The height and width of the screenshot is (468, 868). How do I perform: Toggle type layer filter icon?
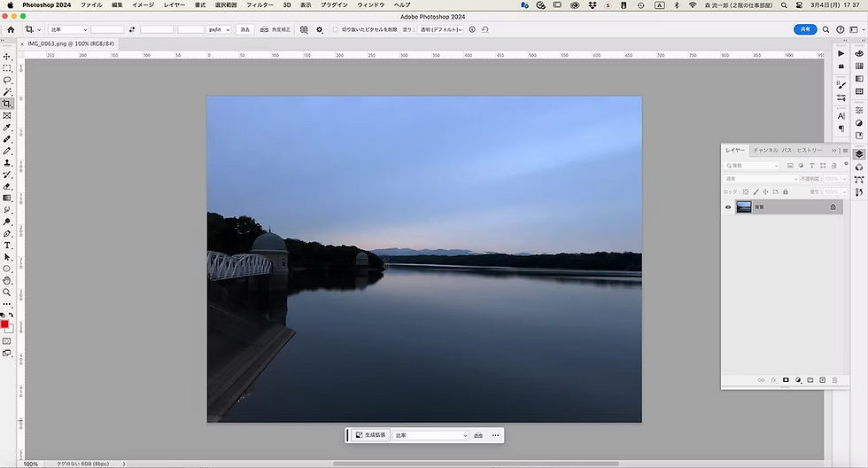(x=812, y=166)
